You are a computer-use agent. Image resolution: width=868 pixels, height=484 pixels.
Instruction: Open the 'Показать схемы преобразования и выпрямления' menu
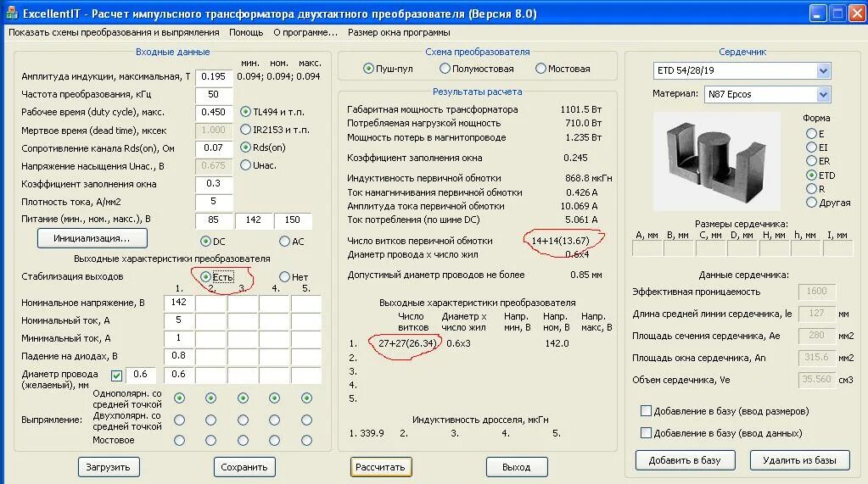click(114, 33)
